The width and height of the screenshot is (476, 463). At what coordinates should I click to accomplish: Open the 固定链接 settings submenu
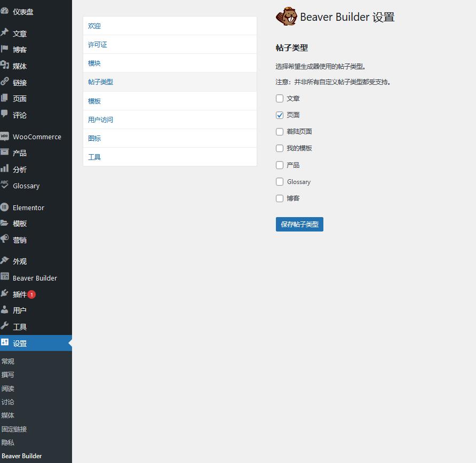(14, 429)
